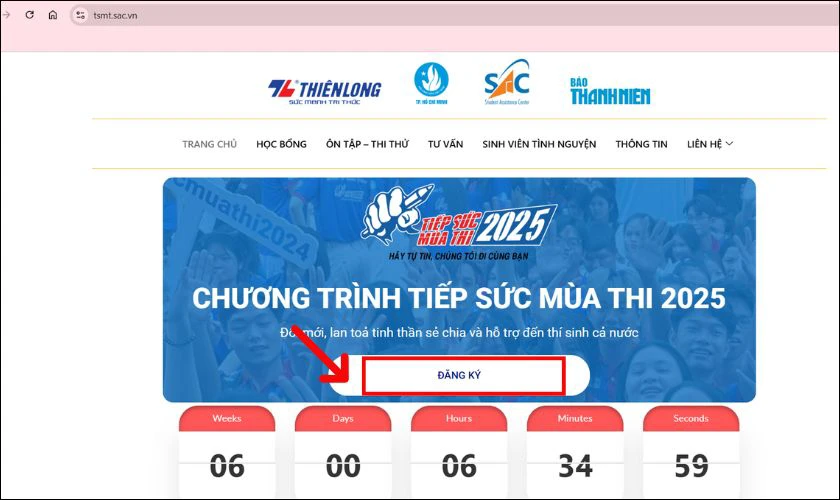Select the THÔNG TIN menu item
The image size is (840, 500).
[641, 144]
